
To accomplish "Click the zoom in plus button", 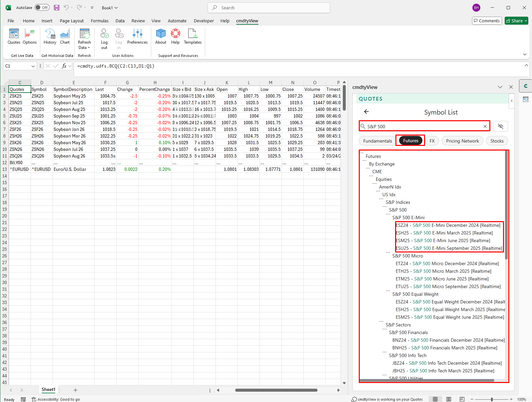I will coord(511,399).
